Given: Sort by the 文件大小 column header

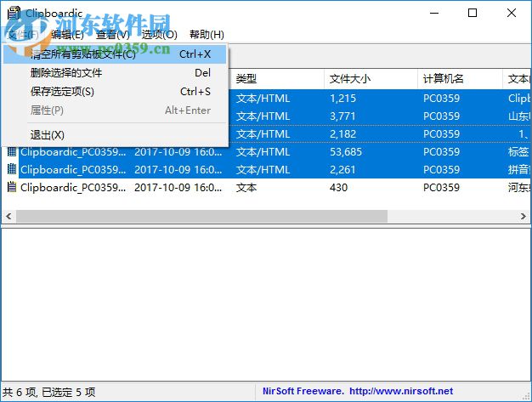Looking at the screenshot, I should click(371, 79).
